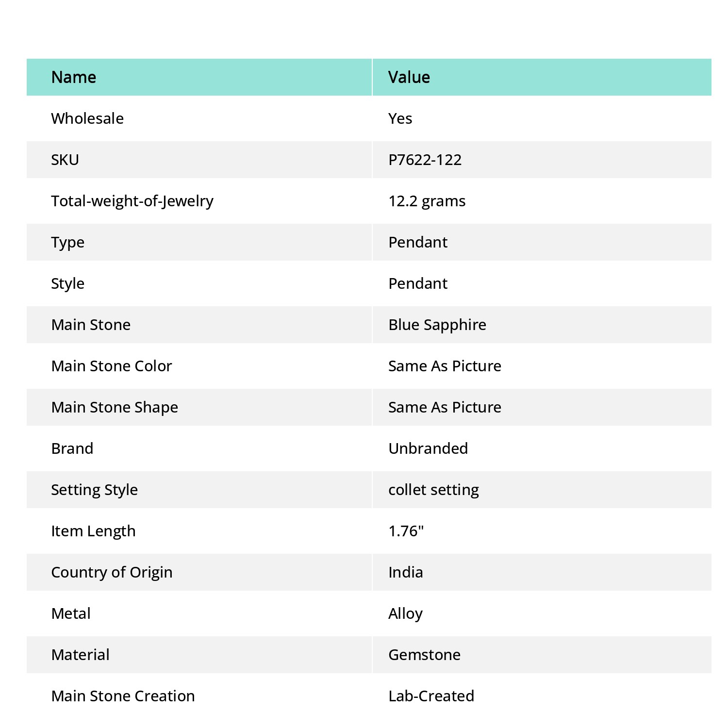728x728 pixels.
Task: Select the 12.2 grams weight value
Action: pos(427,201)
